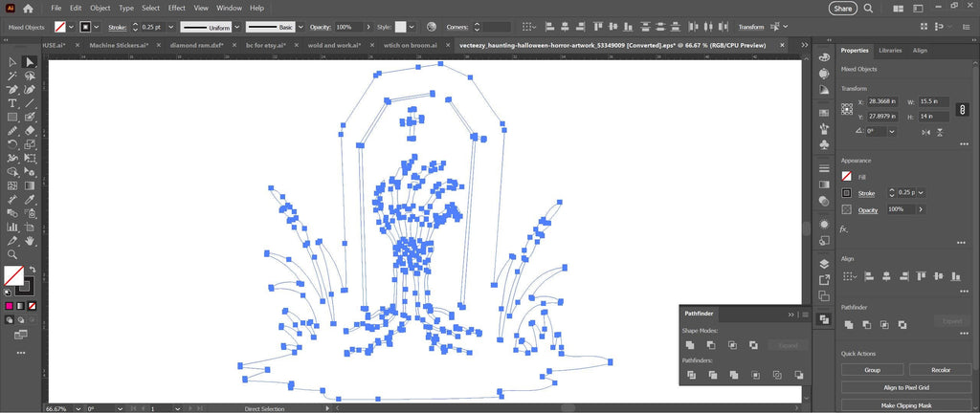
Task: Click Recolor Artwork globe icon in control bar
Action: 432,27
